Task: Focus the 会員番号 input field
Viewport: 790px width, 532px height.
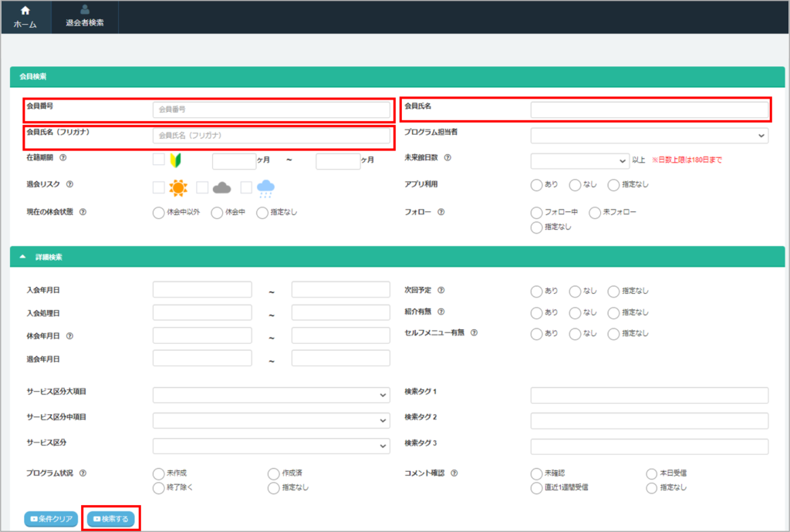Action: pos(271,109)
